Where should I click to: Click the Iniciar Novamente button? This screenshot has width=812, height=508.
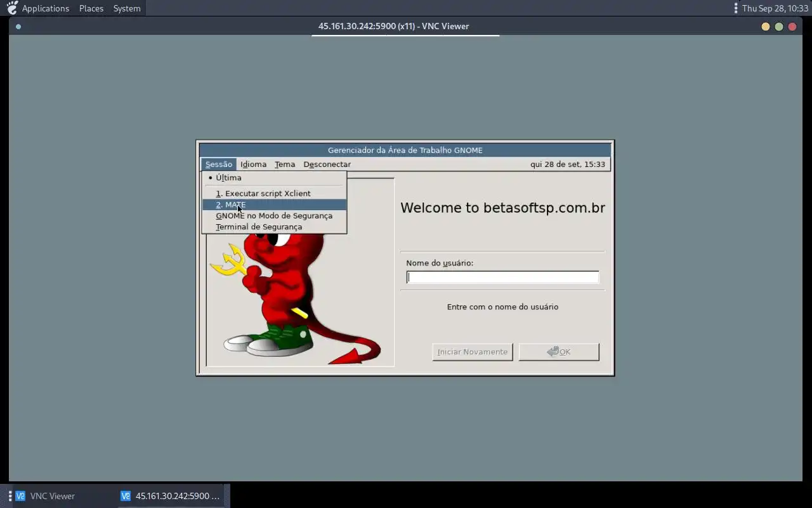(473, 352)
